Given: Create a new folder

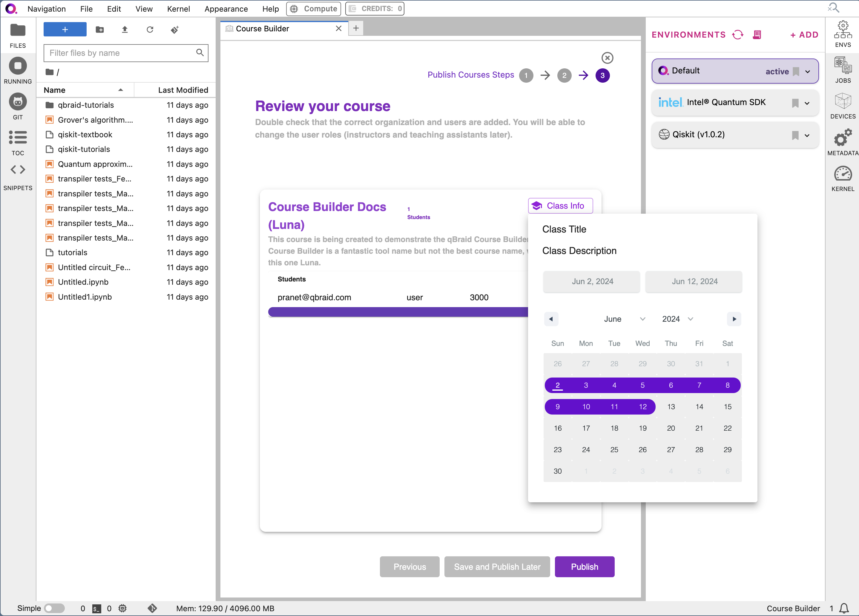Looking at the screenshot, I should tap(100, 30).
